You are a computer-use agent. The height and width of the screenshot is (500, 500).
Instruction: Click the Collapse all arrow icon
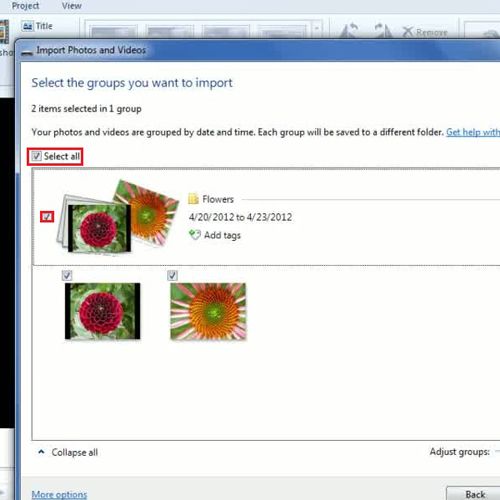pyautogui.click(x=41, y=452)
